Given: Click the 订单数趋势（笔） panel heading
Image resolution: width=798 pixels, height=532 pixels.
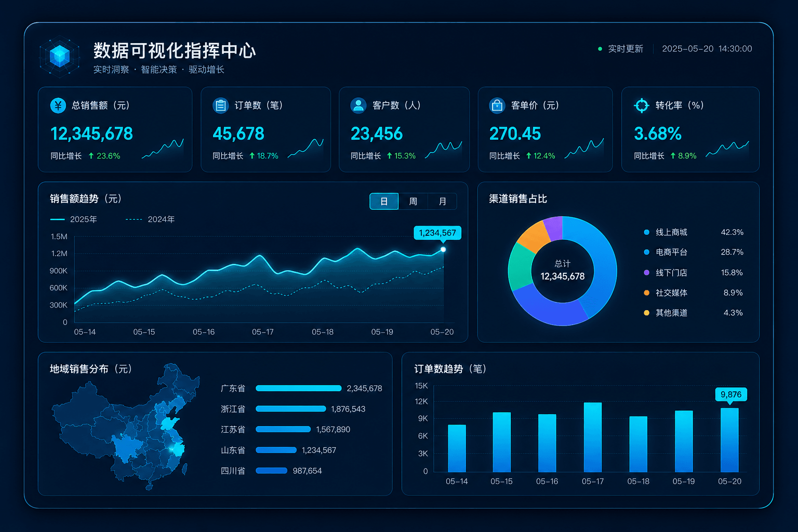Looking at the screenshot, I should pos(450,369).
